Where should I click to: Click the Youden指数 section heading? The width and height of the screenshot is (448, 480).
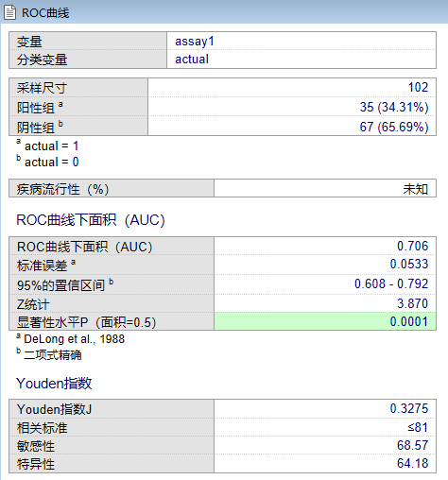54,384
